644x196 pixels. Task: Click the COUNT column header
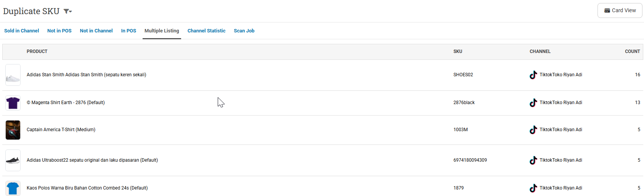[632, 51]
